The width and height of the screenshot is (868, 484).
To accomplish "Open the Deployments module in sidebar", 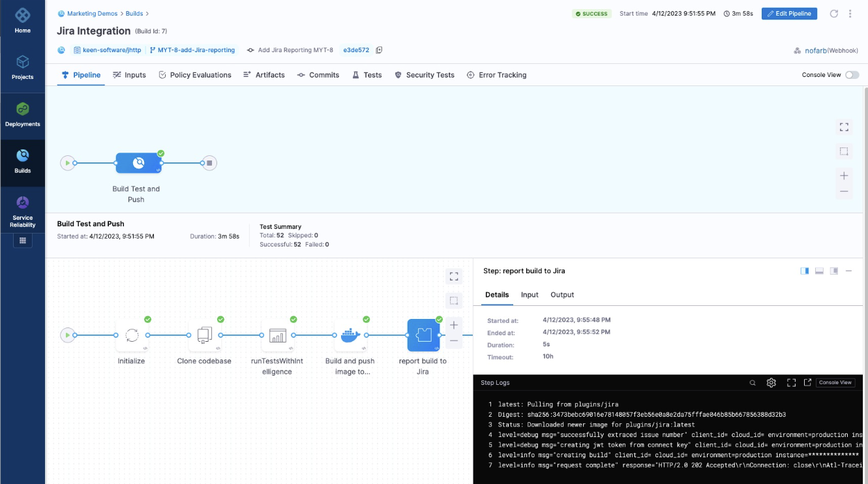I will [x=23, y=114].
